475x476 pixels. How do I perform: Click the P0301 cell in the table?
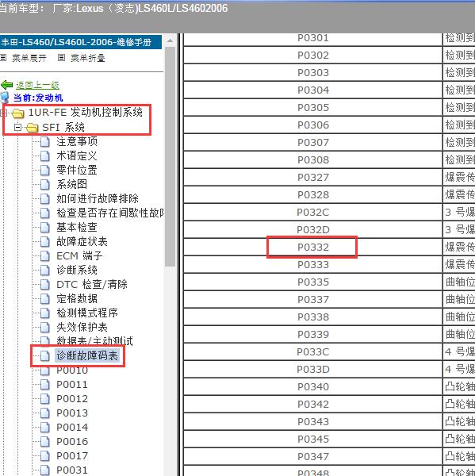click(x=313, y=38)
